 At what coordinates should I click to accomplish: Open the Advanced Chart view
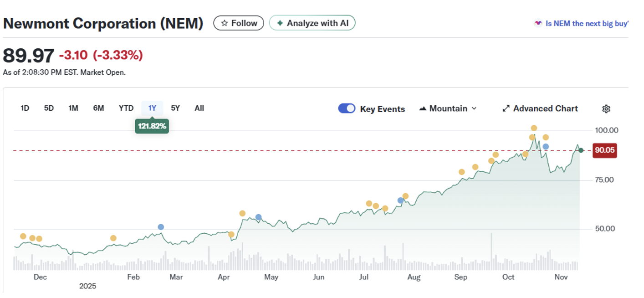click(540, 108)
